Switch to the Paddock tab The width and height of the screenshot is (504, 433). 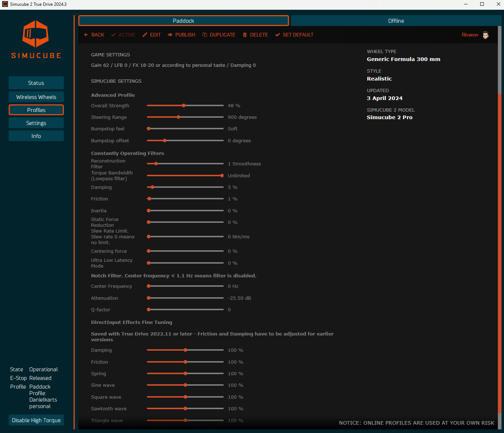pos(184,21)
